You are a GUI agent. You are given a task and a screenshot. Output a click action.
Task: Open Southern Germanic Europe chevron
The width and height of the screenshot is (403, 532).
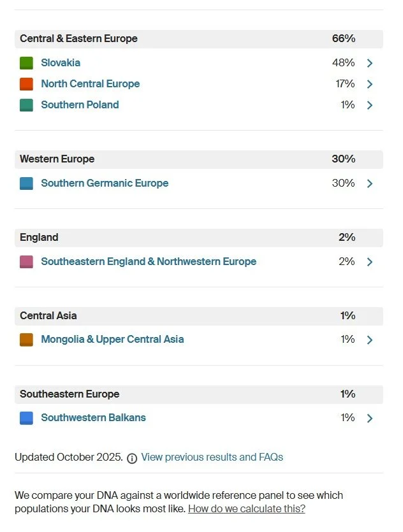tap(370, 183)
